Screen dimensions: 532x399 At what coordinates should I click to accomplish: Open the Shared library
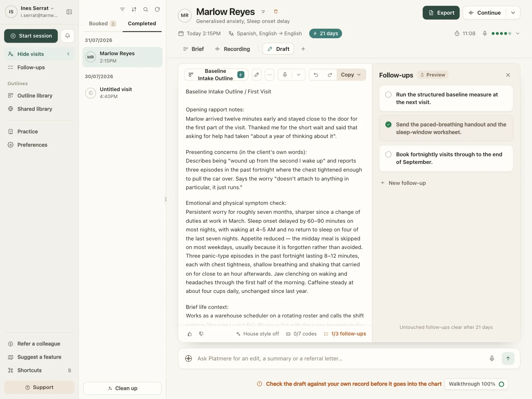tap(39, 109)
